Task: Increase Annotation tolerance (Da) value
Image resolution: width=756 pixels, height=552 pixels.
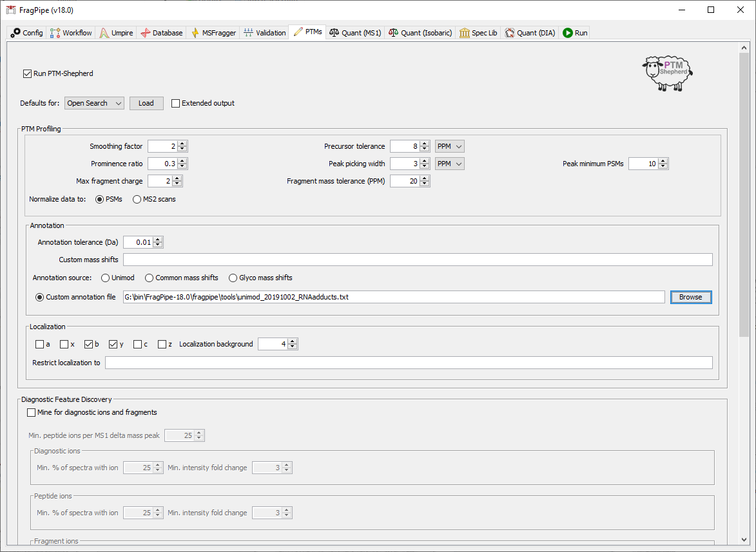Action: click(x=158, y=240)
